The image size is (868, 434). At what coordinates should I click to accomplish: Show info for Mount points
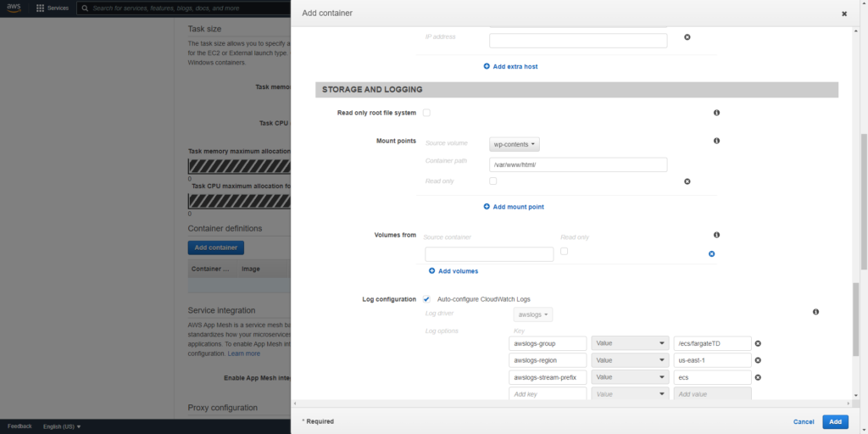click(x=716, y=142)
